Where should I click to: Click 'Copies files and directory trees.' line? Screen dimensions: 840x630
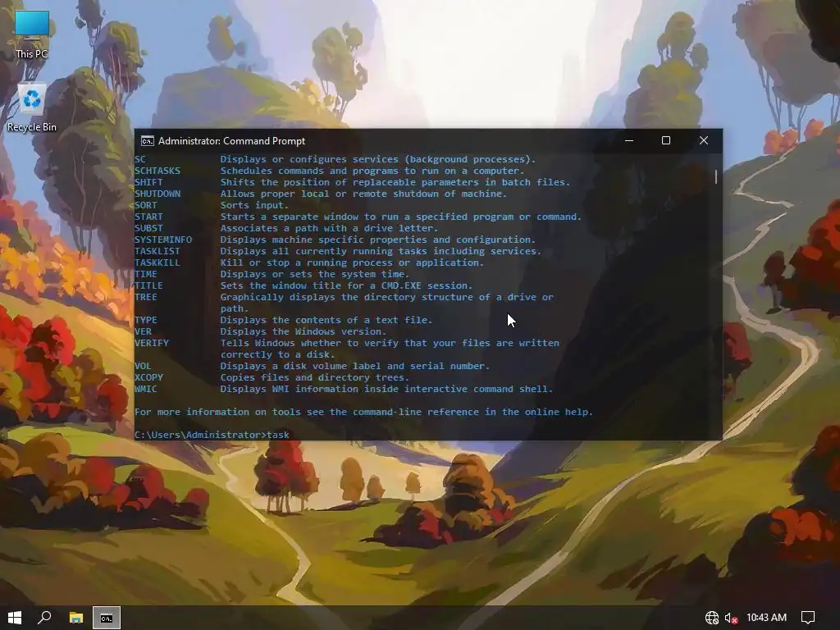point(314,377)
